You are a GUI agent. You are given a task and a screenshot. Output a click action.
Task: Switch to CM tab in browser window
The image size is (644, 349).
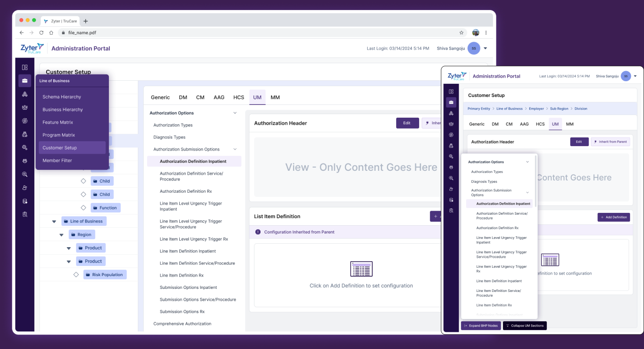(x=200, y=97)
